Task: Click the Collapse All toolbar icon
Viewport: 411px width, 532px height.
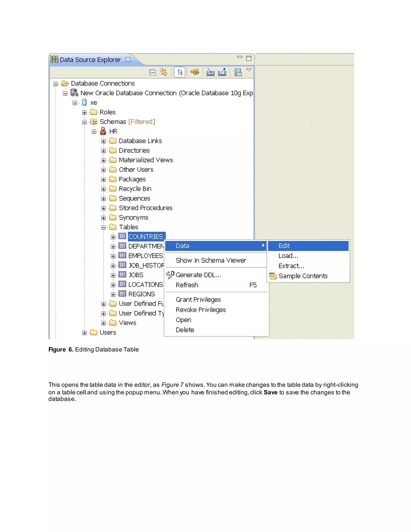Action: 153,72
